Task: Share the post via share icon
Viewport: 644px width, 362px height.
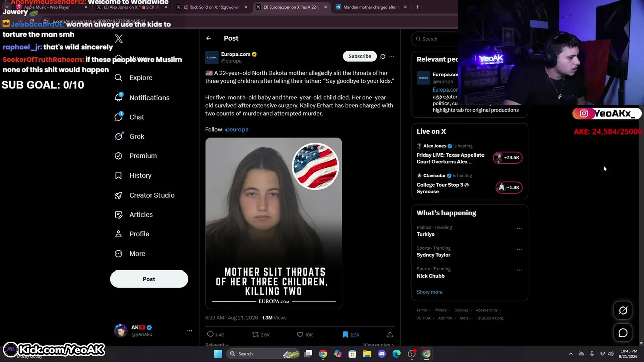Action: point(390,335)
